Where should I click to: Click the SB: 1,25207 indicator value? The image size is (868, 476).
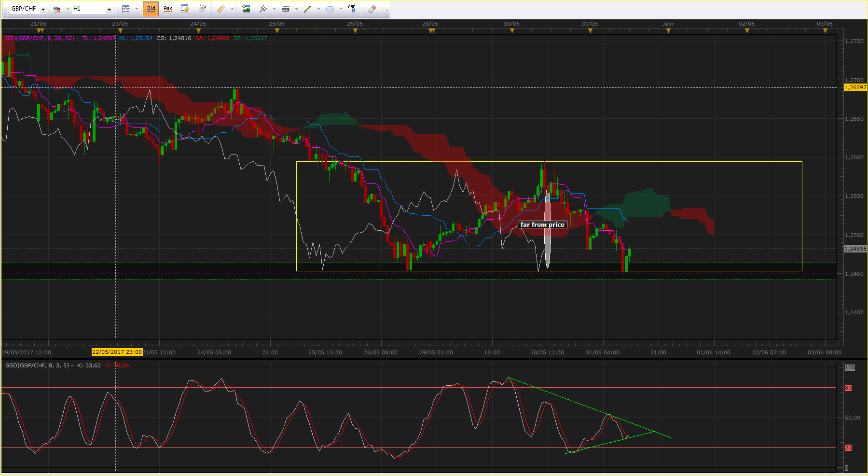[x=250, y=38]
